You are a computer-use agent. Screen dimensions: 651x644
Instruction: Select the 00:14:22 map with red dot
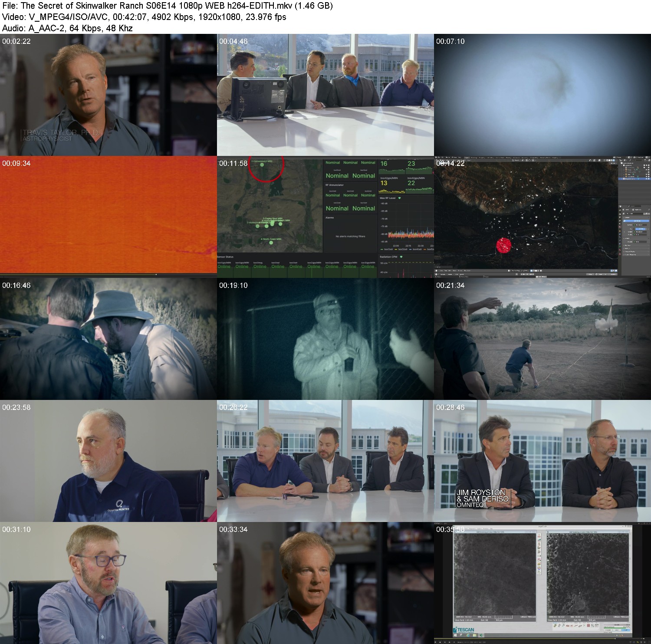(542, 217)
